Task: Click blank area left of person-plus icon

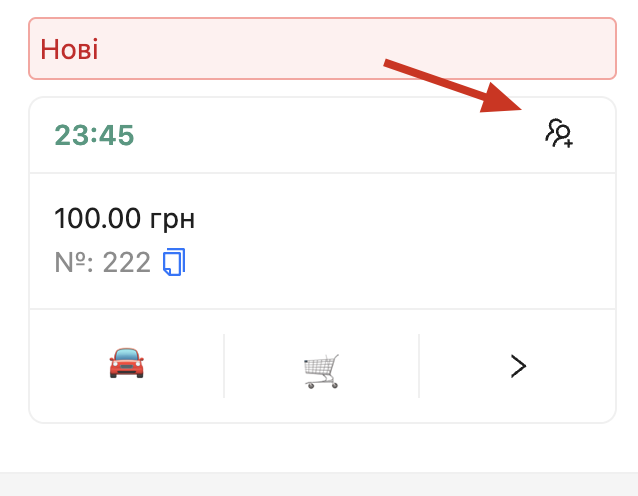Action: (338, 135)
